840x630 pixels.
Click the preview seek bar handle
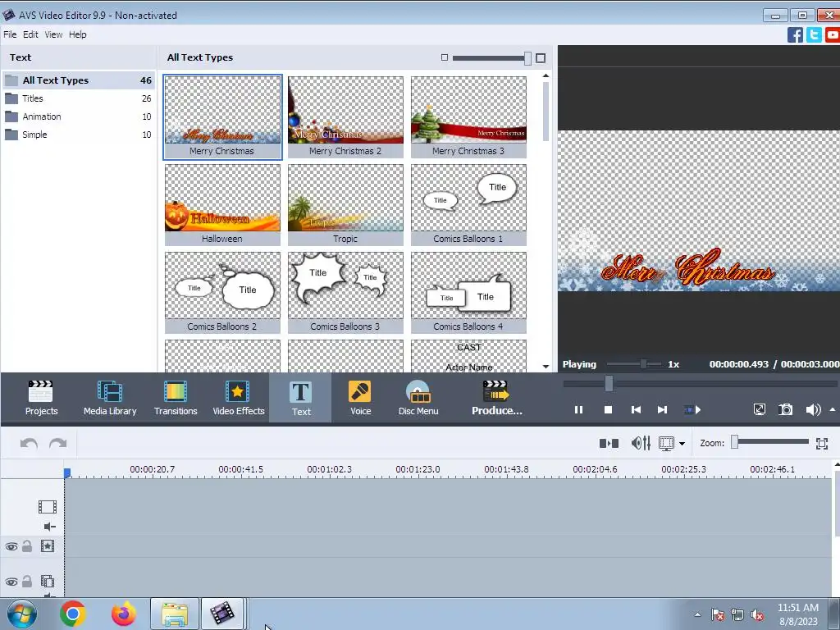pyautogui.click(x=609, y=384)
